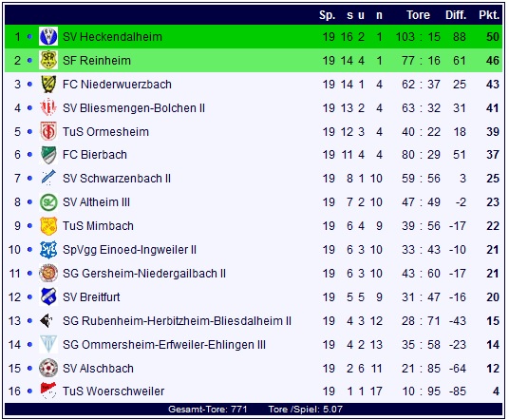Click the blue dot beside rank 1

[29, 36]
